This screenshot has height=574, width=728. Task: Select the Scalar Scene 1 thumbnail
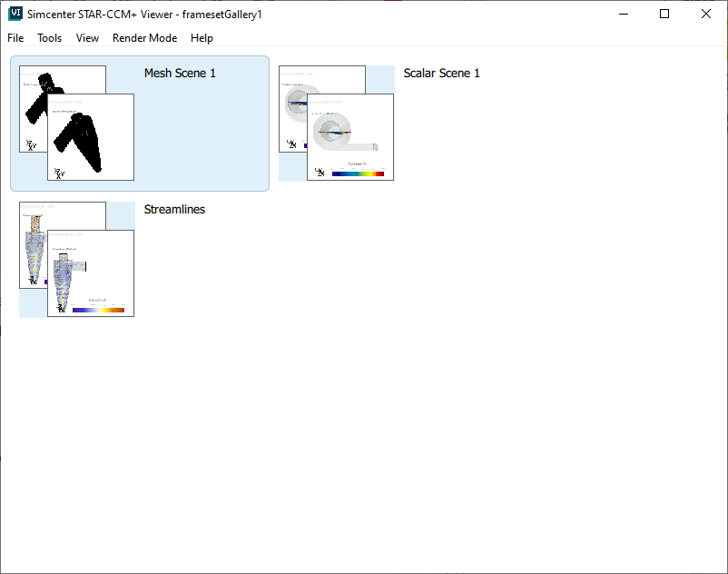tap(336, 124)
